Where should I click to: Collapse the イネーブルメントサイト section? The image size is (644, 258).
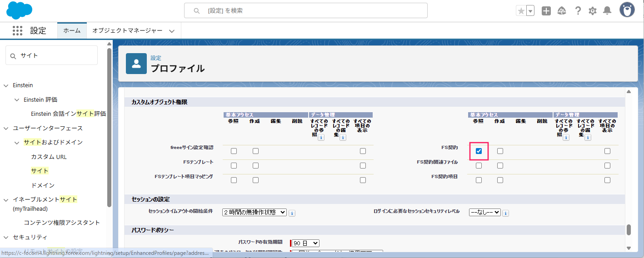[6, 199]
